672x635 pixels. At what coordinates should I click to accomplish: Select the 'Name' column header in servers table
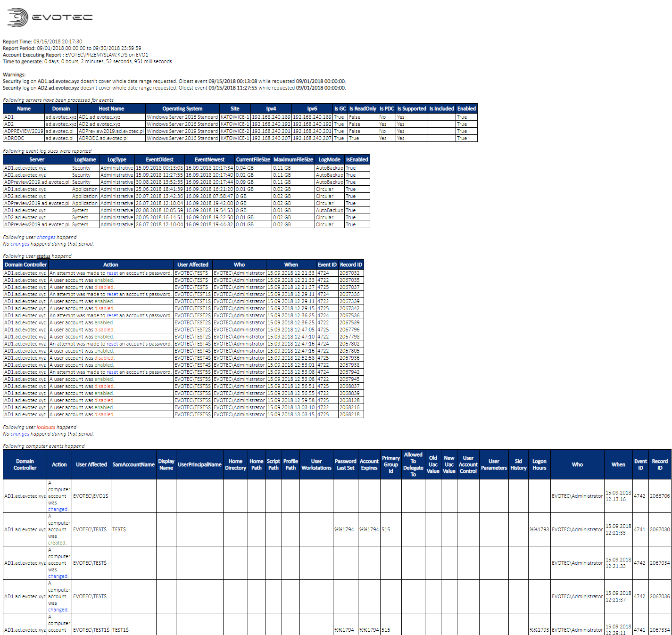[x=24, y=108]
